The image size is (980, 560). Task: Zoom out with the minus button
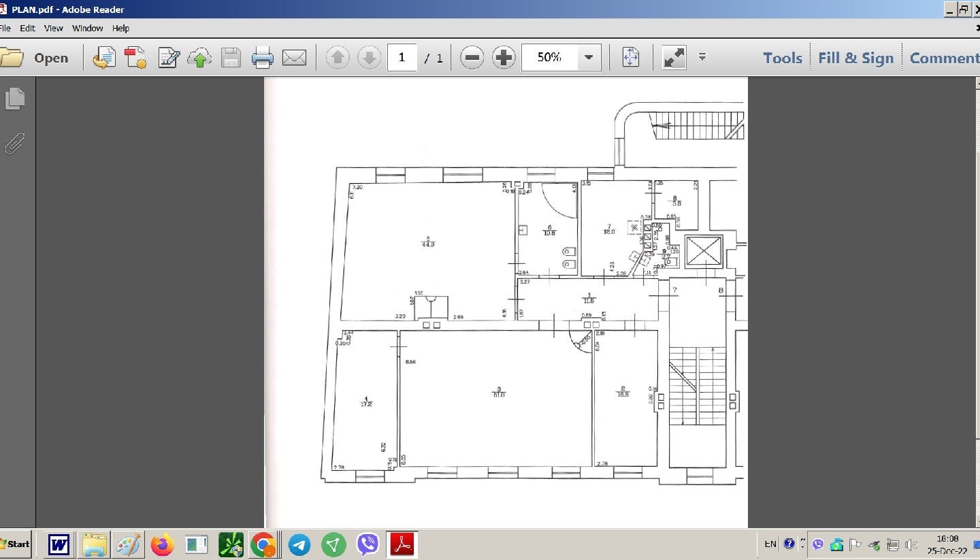[472, 58]
